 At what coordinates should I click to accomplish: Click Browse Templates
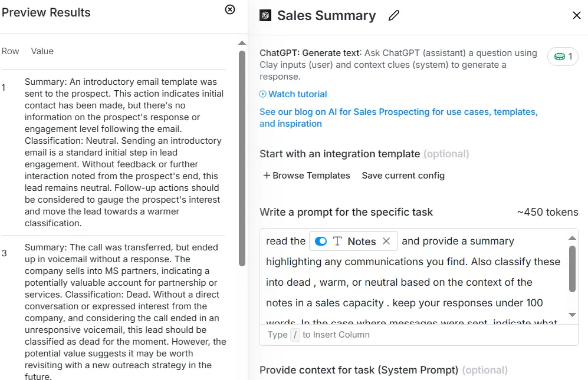(306, 176)
